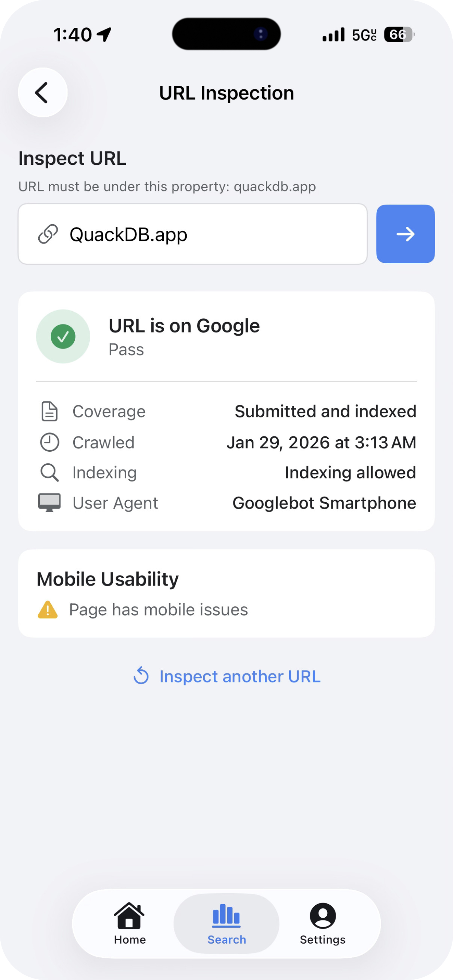Tap the Googlebot Smartphone user agent value

click(324, 503)
